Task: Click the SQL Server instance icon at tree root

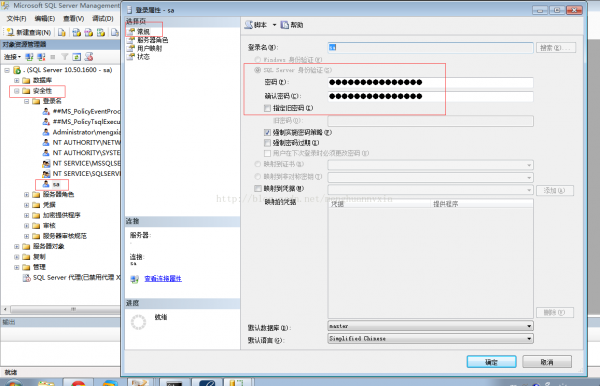Action: pyautogui.click(x=17, y=70)
